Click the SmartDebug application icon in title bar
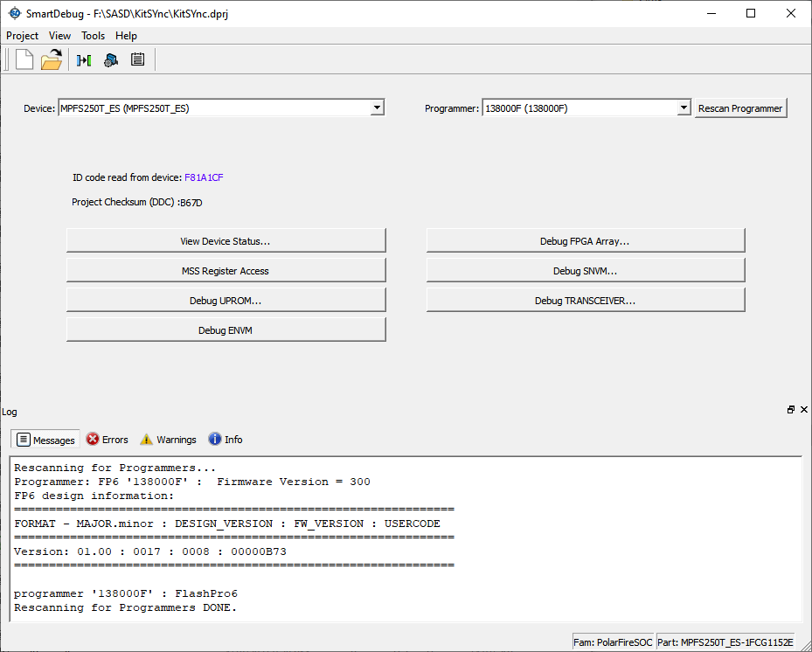 tap(14, 14)
